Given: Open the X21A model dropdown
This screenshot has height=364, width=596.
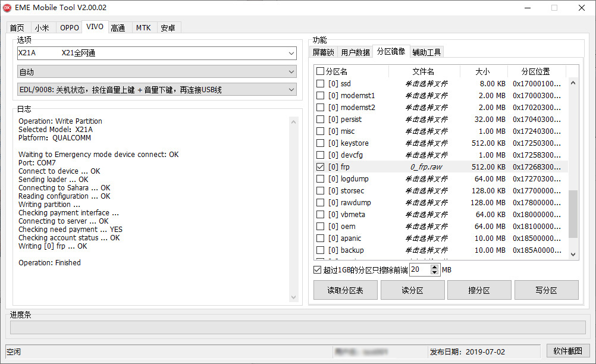Looking at the screenshot, I should click(x=291, y=53).
